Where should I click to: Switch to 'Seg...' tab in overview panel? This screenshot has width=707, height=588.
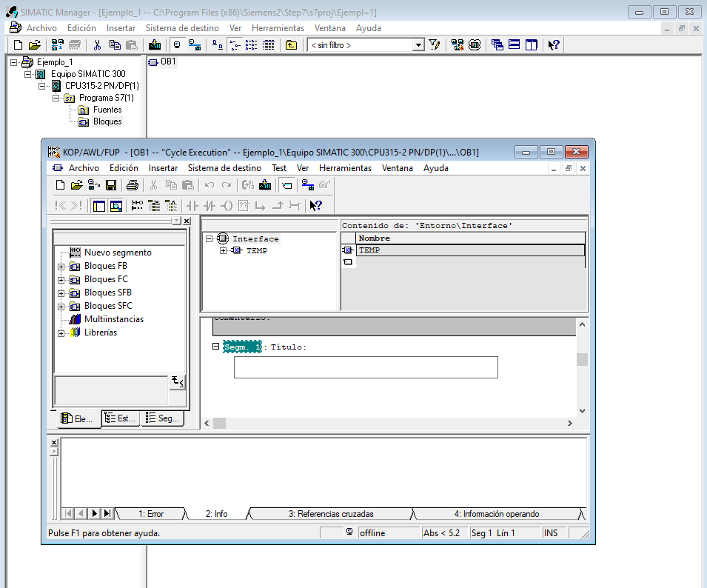(x=163, y=418)
